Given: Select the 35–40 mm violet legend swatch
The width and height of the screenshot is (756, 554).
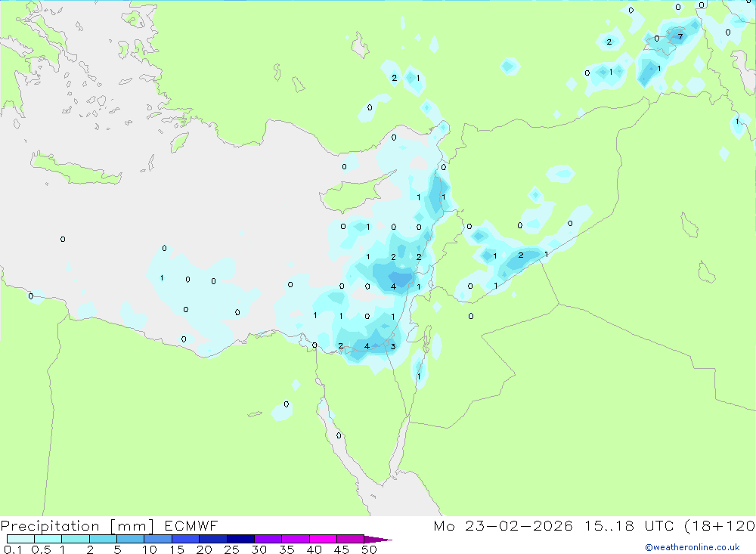Looking at the screenshot, I should [295, 539].
